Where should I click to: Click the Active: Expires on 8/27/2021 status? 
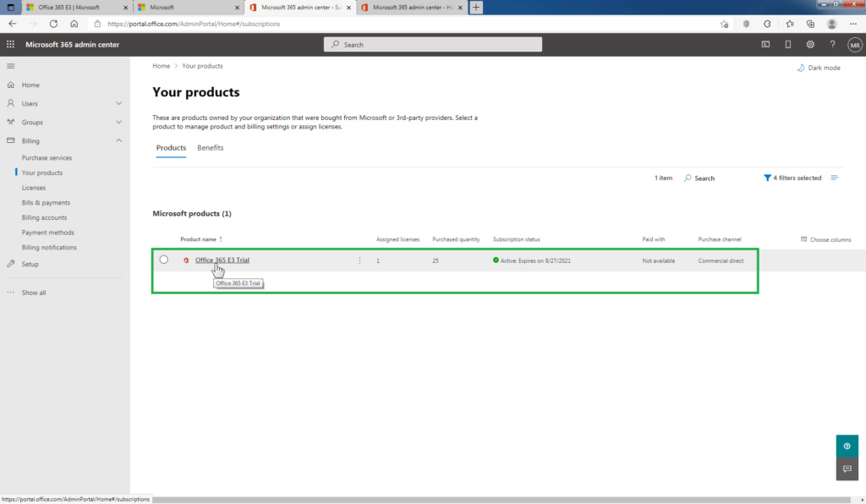point(532,260)
